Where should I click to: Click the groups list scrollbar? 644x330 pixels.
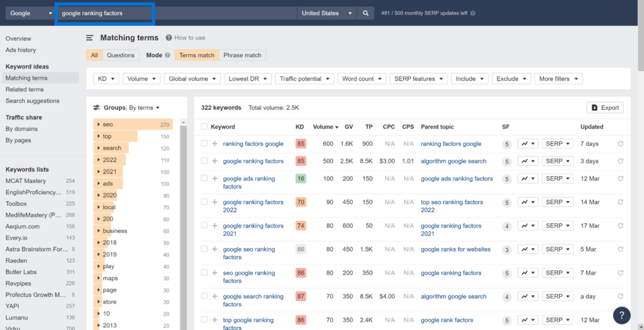coord(184,220)
